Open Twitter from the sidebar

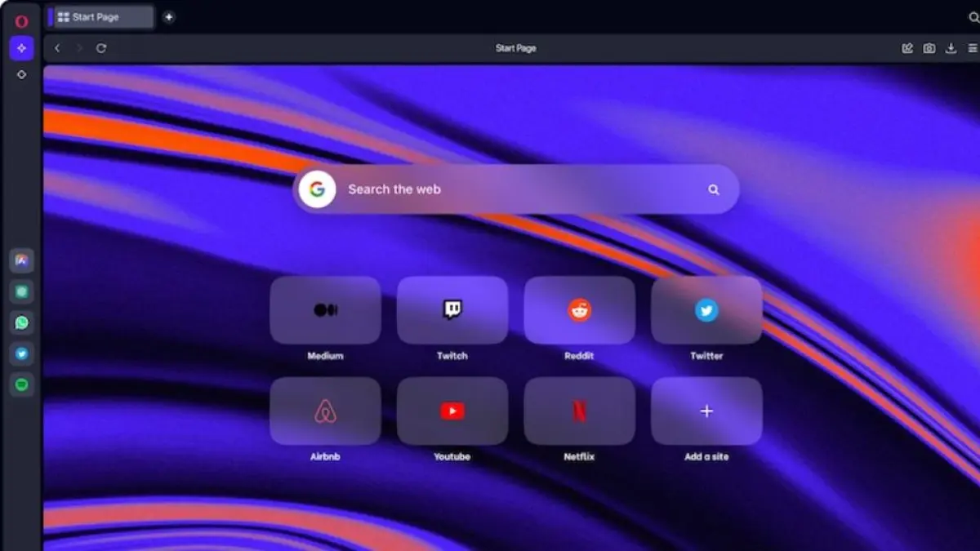(x=21, y=353)
